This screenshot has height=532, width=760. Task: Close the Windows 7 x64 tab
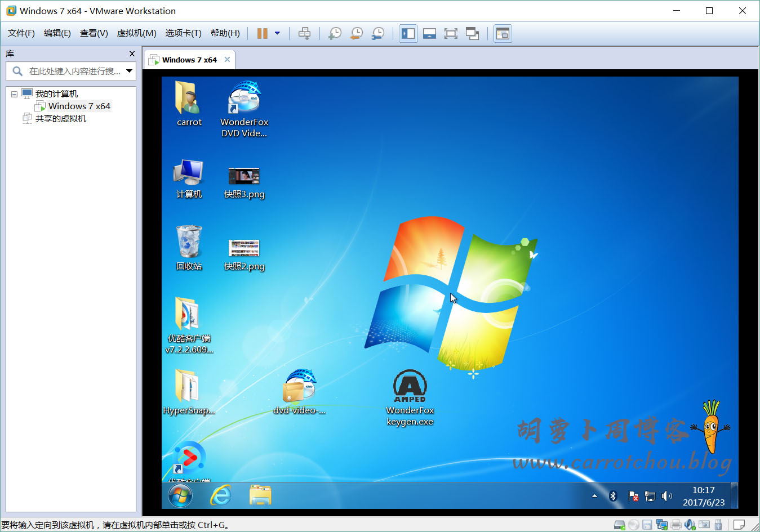(227, 60)
